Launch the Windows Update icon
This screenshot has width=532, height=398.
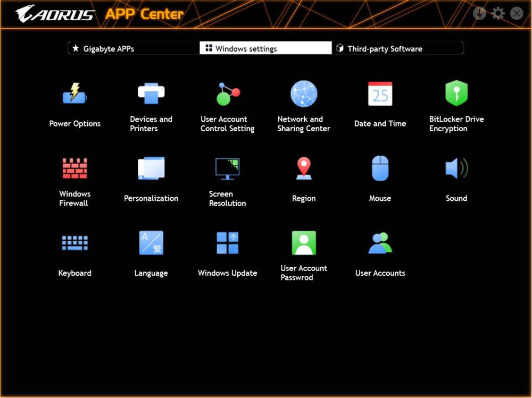(227, 243)
